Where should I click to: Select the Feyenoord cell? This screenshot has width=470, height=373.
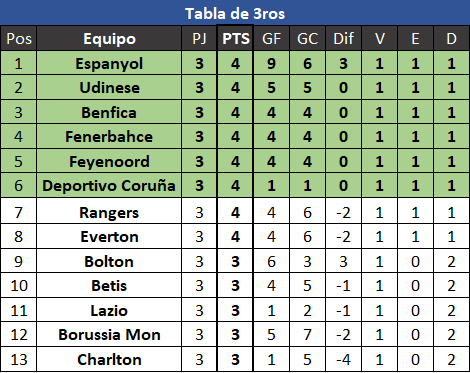pyautogui.click(x=109, y=161)
